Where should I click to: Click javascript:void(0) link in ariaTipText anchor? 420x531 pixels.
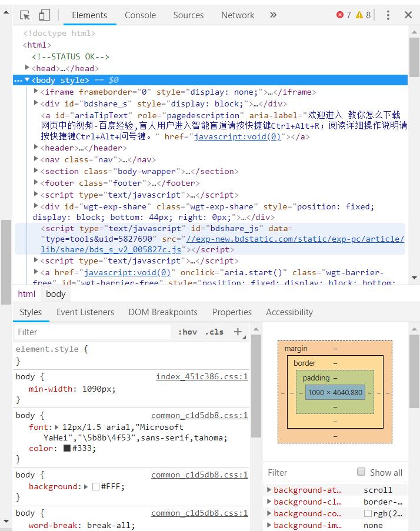(237, 137)
